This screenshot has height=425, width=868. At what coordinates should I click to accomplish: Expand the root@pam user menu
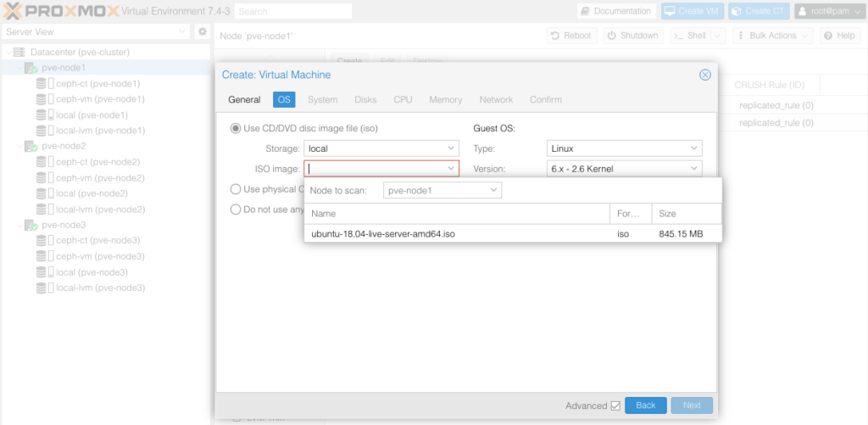coord(828,11)
